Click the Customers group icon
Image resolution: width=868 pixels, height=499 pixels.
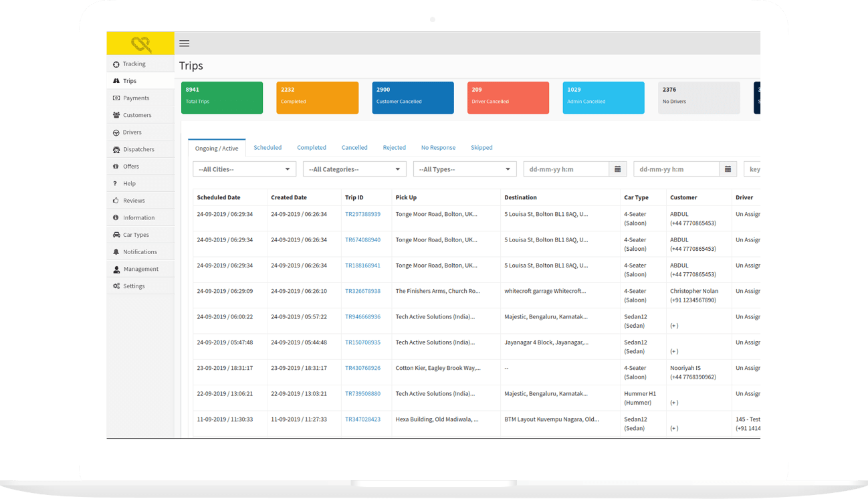116,115
